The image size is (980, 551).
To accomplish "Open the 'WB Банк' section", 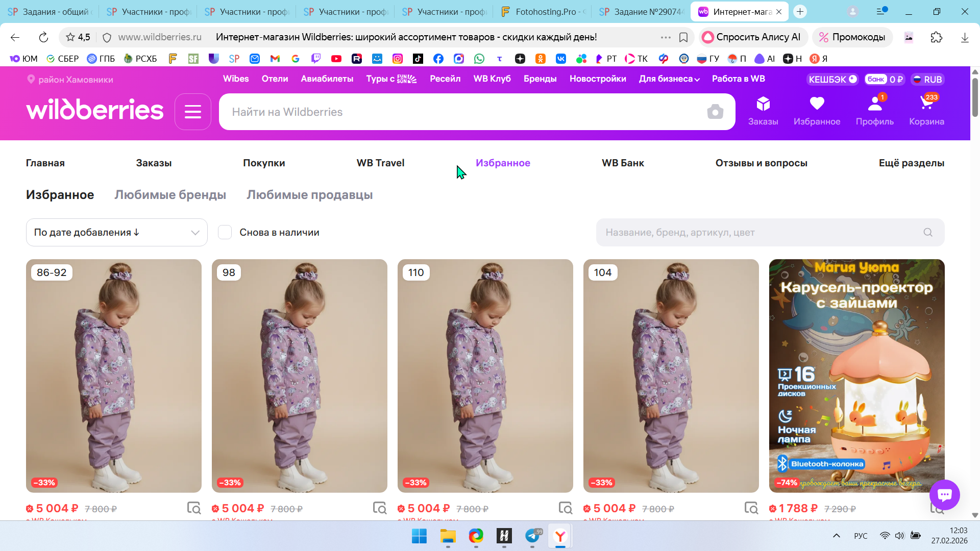I will coord(623,163).
